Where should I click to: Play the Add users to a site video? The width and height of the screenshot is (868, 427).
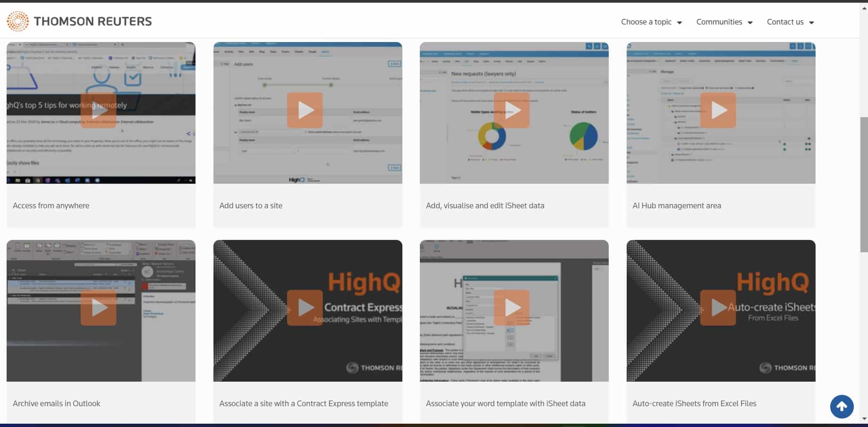[305, 110]
